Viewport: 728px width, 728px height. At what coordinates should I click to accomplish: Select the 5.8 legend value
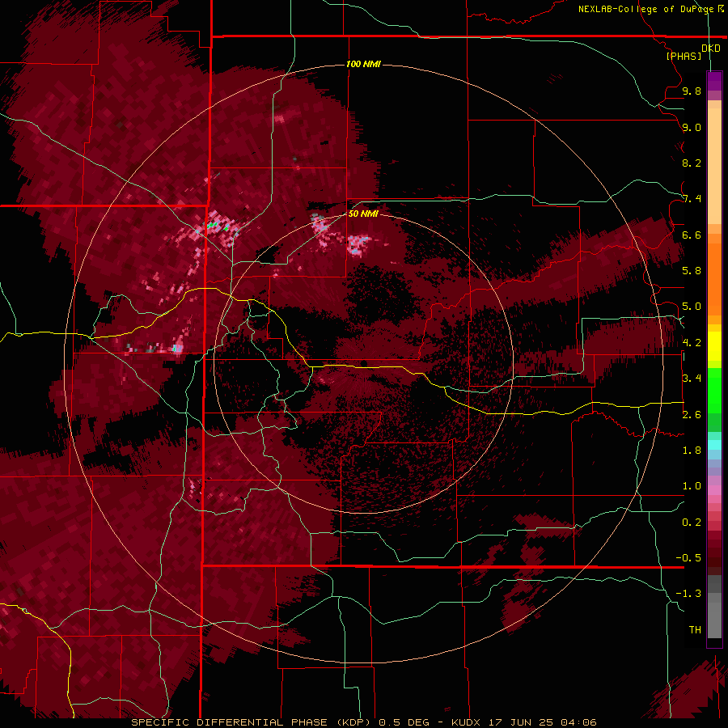coord(692,271)
